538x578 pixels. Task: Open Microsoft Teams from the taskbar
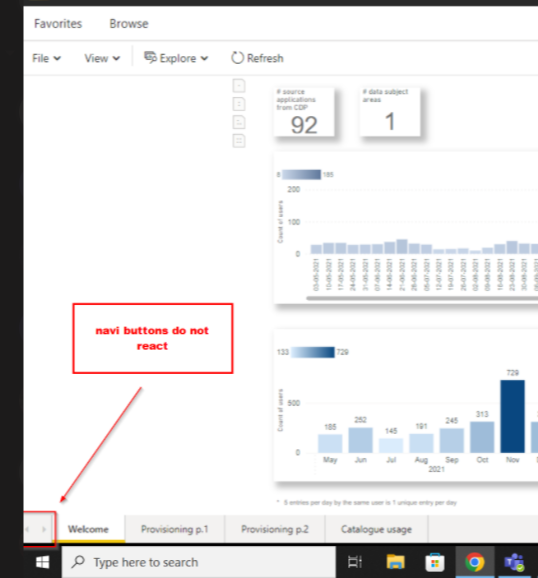point(514,562)
